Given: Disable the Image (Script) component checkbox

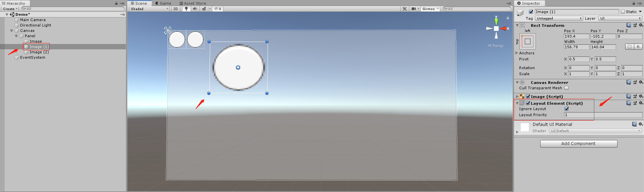Looking at the screenshot, I should click(528, 96).
